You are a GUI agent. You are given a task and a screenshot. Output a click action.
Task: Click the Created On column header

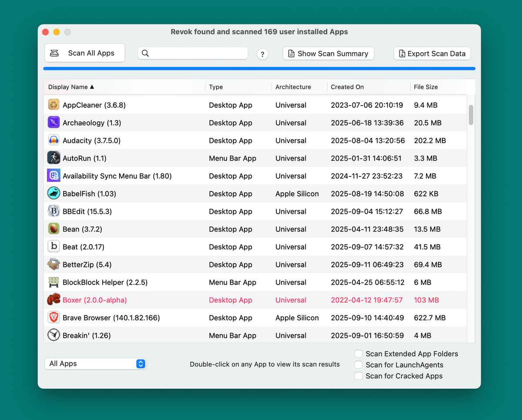[x=347, y=87]
